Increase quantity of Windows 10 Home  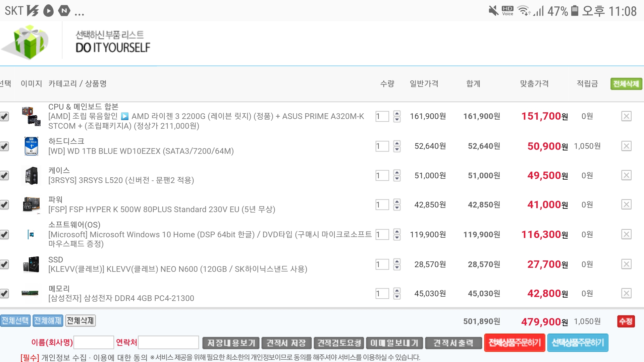point(397,231)
